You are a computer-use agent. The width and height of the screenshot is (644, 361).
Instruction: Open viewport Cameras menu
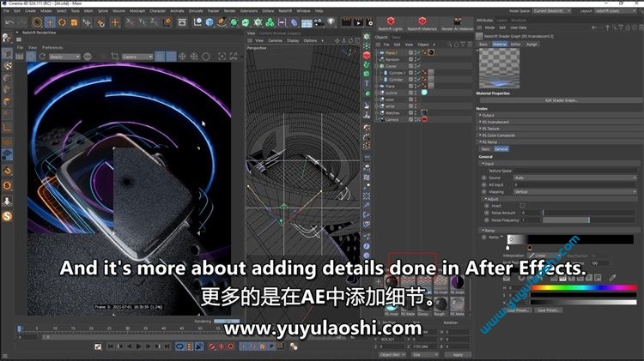[275, 40]
